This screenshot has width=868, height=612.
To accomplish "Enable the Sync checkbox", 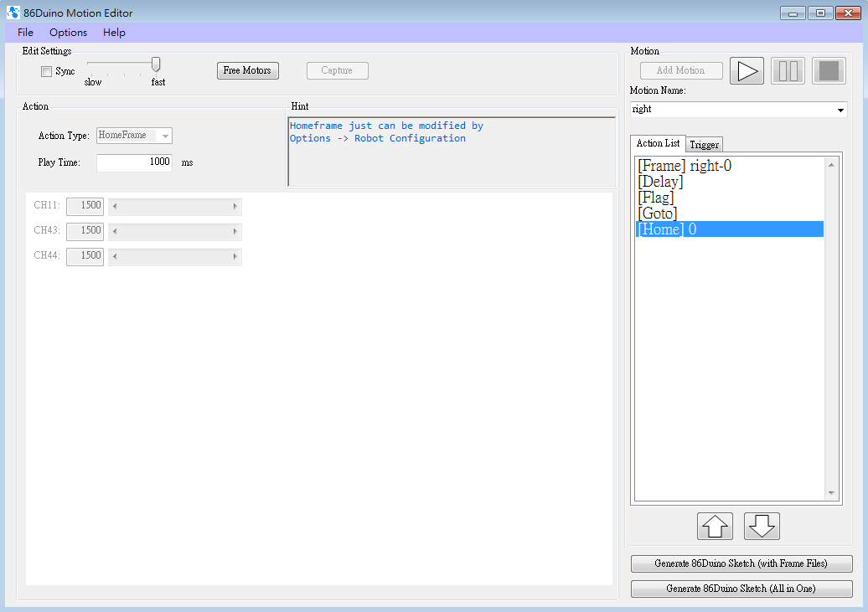I will (47, 71).
